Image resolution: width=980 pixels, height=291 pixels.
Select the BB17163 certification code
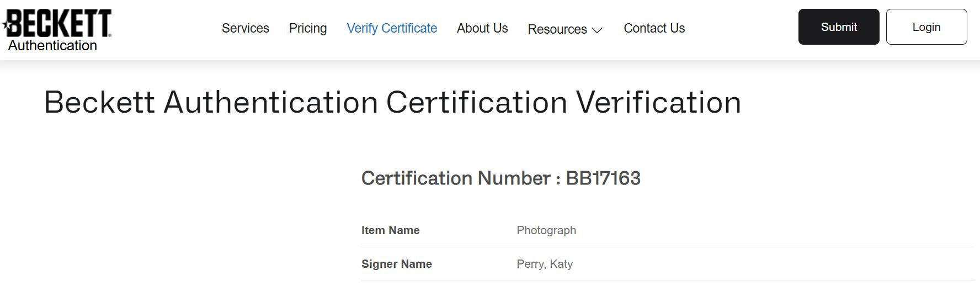(603, 178)
